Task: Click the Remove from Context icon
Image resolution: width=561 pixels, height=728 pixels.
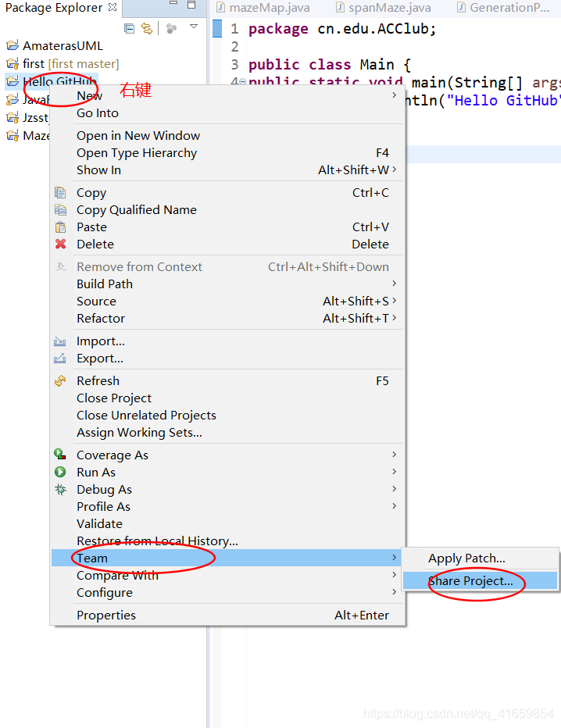Action: point(60,266)
